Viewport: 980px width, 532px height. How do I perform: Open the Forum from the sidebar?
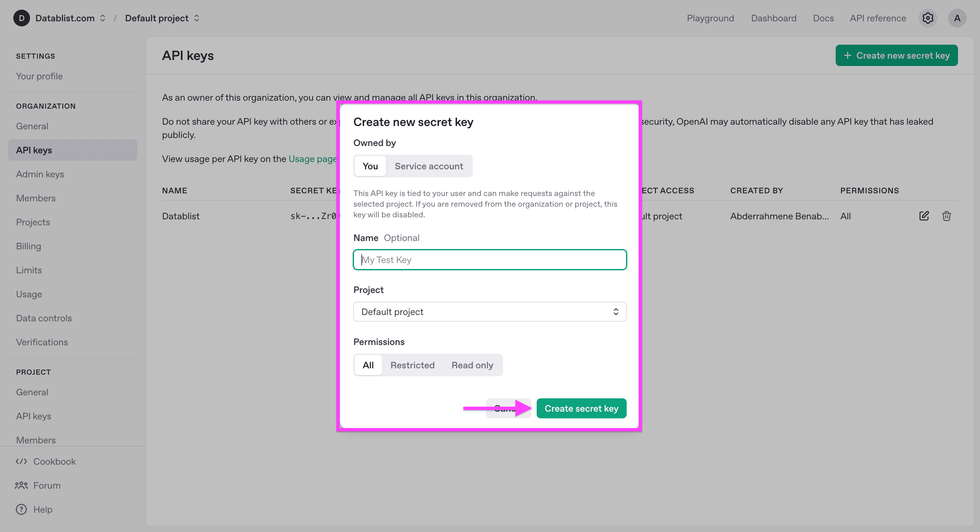click(46, 485)
